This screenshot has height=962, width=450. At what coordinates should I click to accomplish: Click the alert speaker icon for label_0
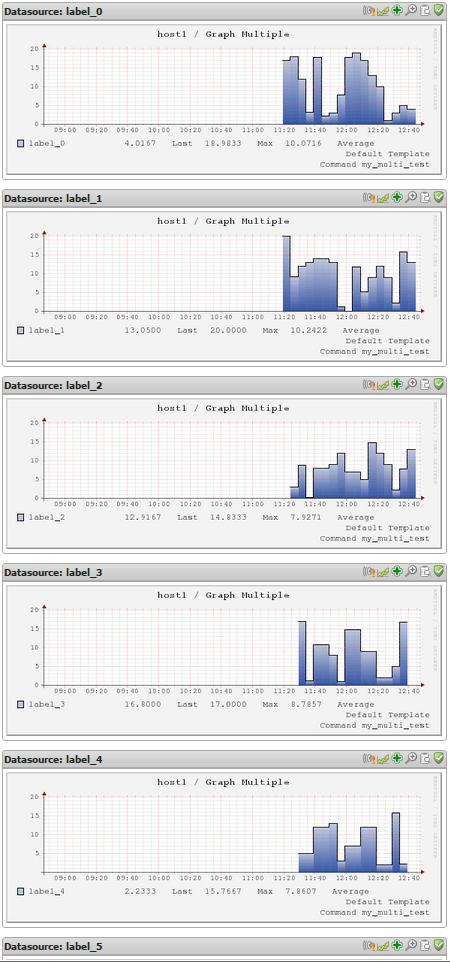point(369,10)
